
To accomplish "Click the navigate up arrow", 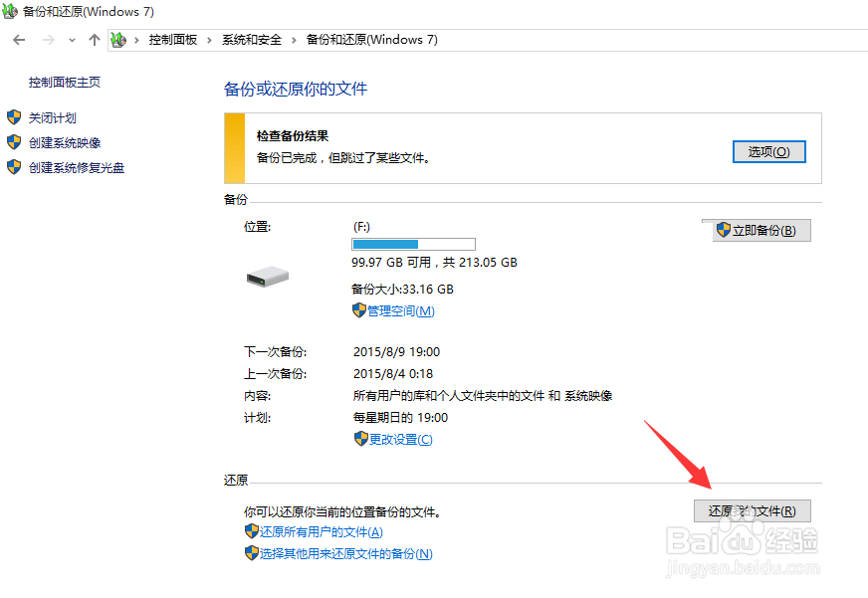I will coord(94,40).
